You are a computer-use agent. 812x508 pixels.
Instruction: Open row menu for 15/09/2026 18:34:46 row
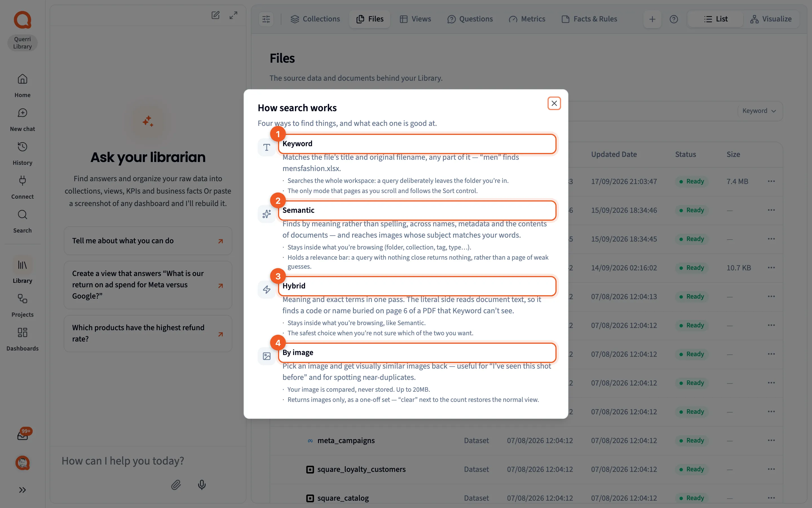[771, 210]
